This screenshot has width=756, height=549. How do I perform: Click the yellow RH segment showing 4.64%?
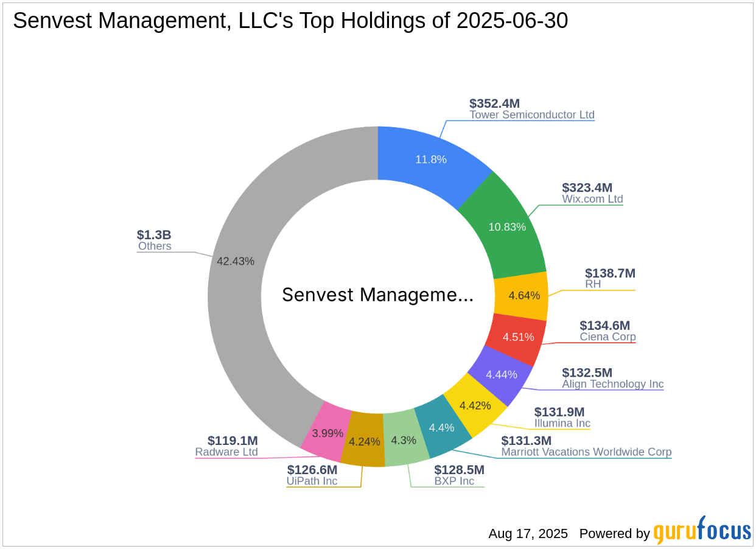tap(524, 296)
